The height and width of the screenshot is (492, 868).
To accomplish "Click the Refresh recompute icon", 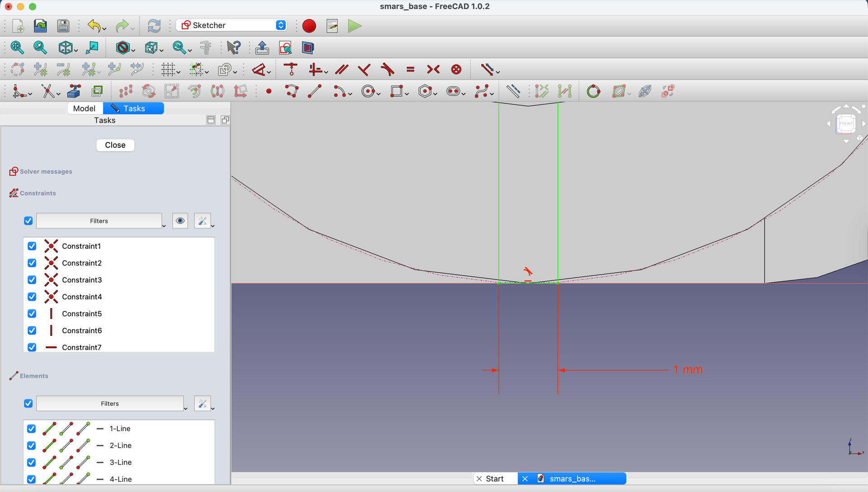I will (x=154, y=26).
